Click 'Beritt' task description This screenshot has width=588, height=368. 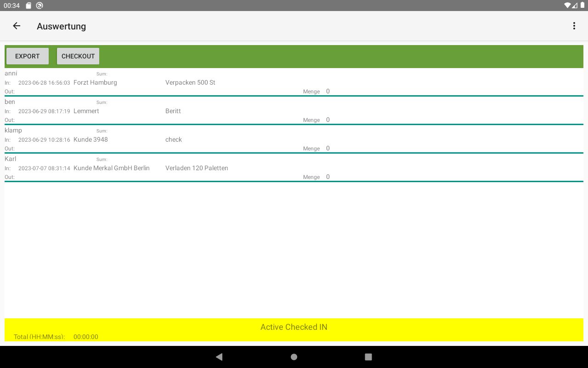pyautogui.click(x=173, y=111)
